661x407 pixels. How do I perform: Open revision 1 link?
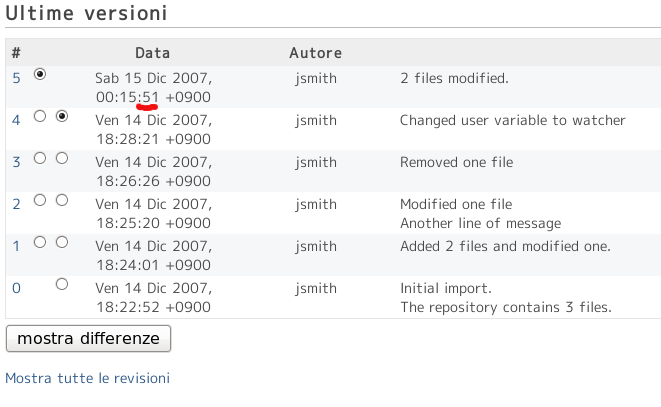point(16,246)
